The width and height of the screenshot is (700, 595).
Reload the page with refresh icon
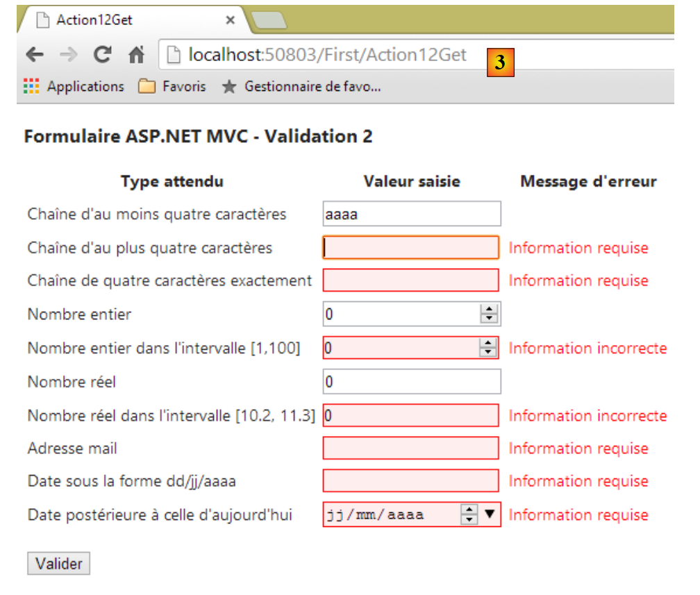pyautogui.click(x=103, y=55)
